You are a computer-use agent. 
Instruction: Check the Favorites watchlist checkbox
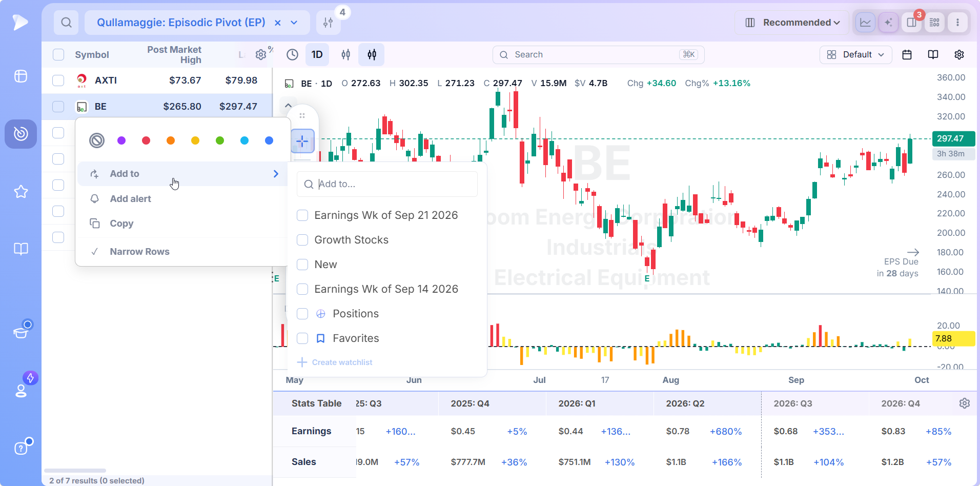[302, 338]
